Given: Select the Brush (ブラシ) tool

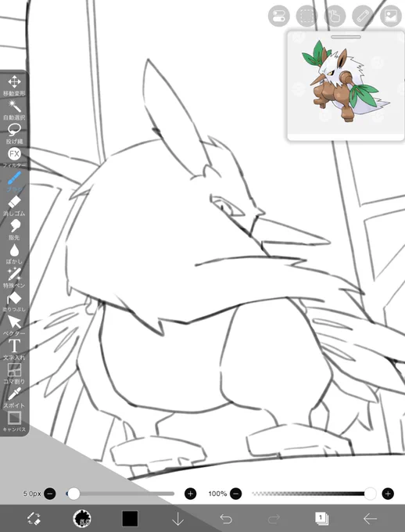Looking at the screenshot, I should pyautogui.click(x=14, y=182).
